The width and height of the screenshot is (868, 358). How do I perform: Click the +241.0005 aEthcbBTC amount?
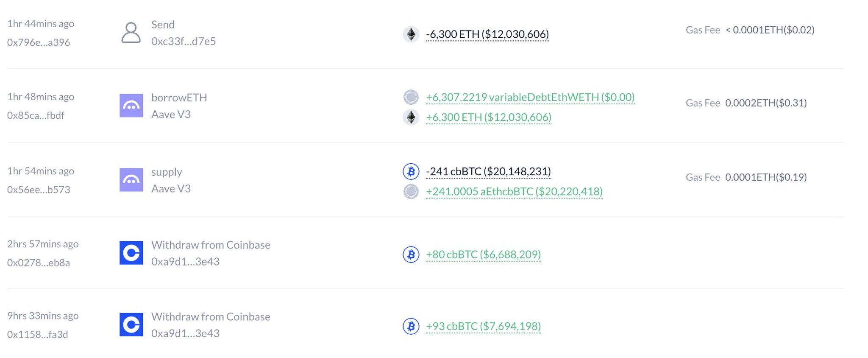514,192
